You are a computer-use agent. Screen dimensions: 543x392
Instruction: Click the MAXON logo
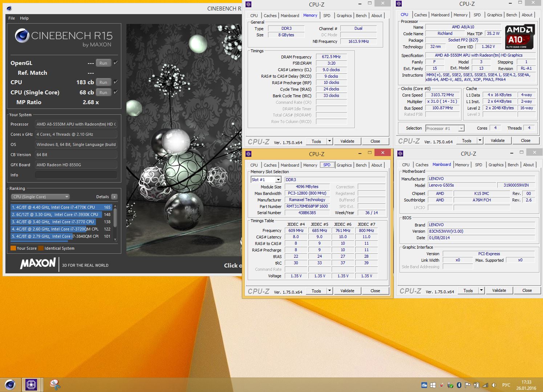(x=38, y=264)
